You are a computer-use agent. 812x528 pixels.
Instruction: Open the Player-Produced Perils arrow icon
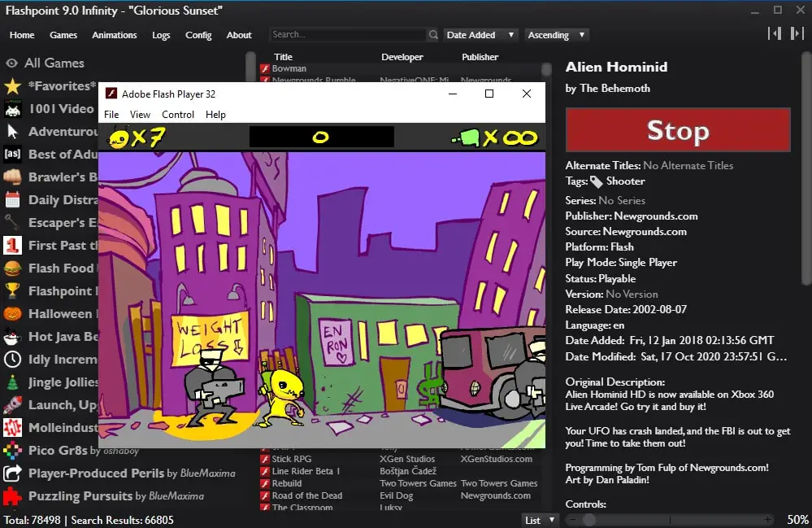[x=12, y=473]
